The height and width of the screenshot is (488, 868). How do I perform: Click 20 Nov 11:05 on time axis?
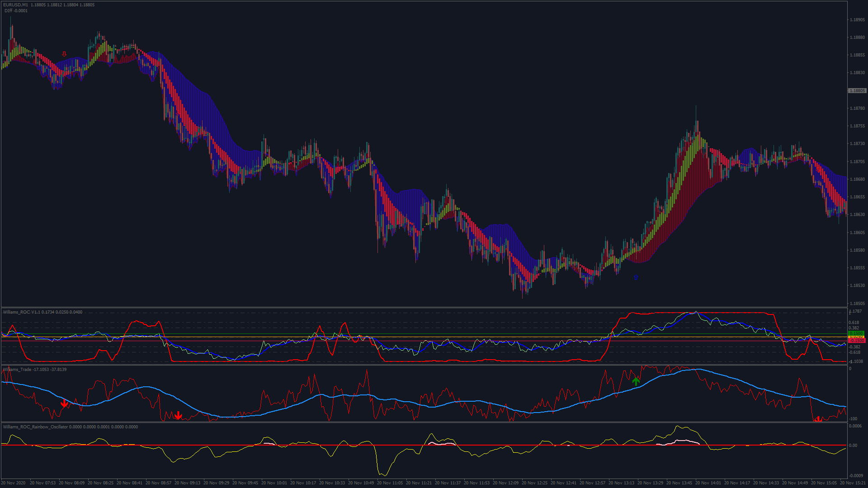[x=390, y=483]
